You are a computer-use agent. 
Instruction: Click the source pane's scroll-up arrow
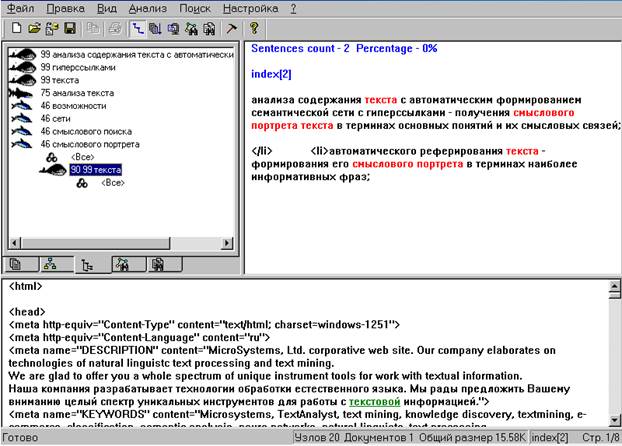pyautogui.click(x=614, y=288)
